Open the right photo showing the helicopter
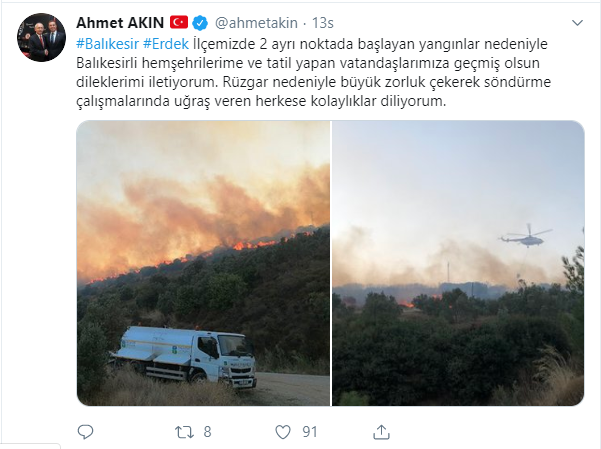The height and width of the screenshot is (449, 601). click(x=458, y=263)
